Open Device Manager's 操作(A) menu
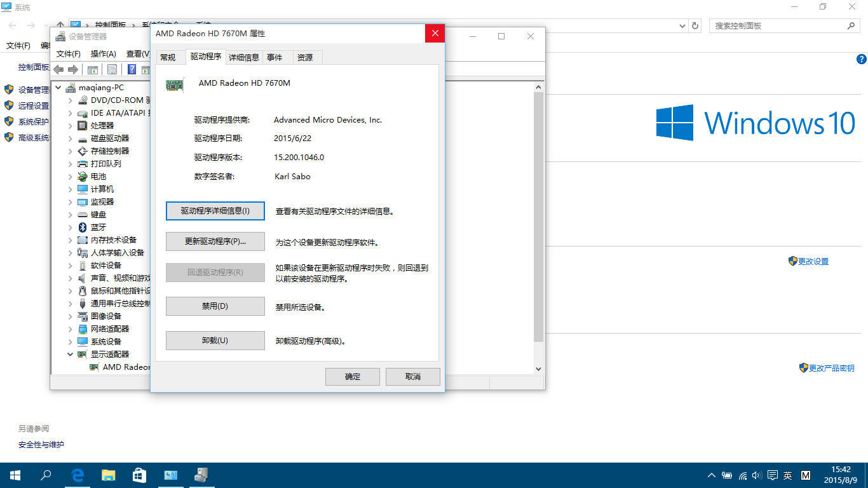868x488 pixels. pyautogui.click(x=104, y=54)
